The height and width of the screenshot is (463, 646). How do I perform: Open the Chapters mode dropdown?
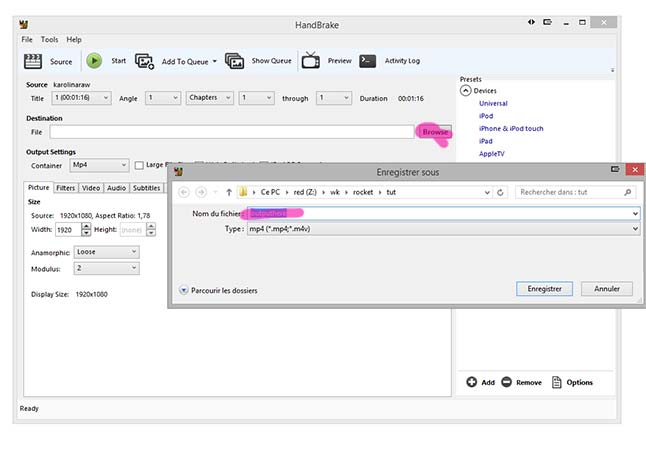(x=210, y=98)
